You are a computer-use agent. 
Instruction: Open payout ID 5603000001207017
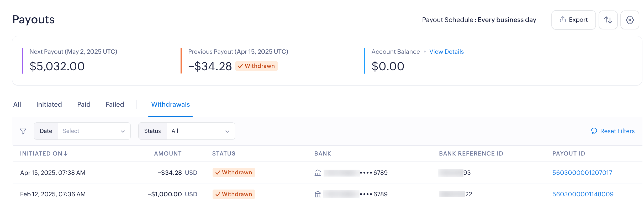[582, 173]
